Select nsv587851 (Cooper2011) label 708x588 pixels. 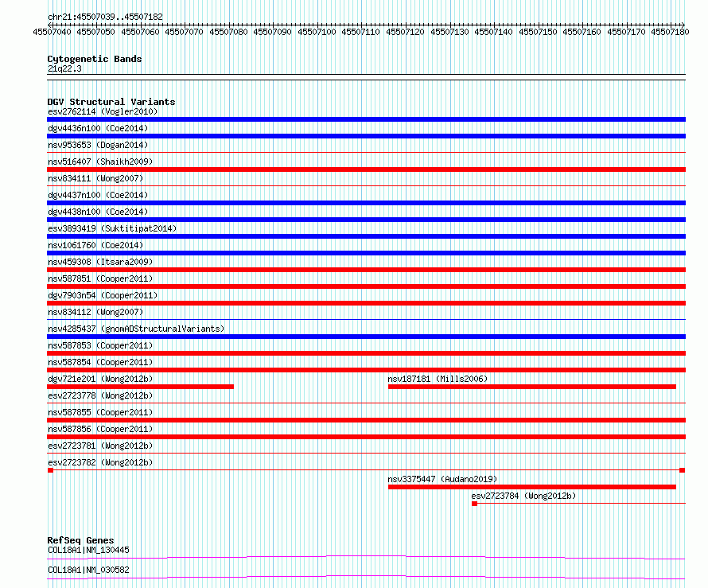[100, 278]
